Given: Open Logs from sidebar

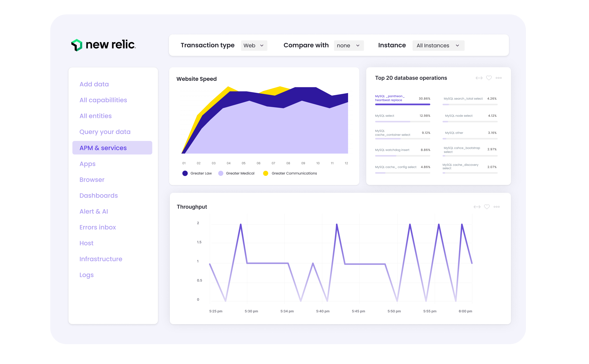Looking at the screenshot, I should click(x=86, y=275).
